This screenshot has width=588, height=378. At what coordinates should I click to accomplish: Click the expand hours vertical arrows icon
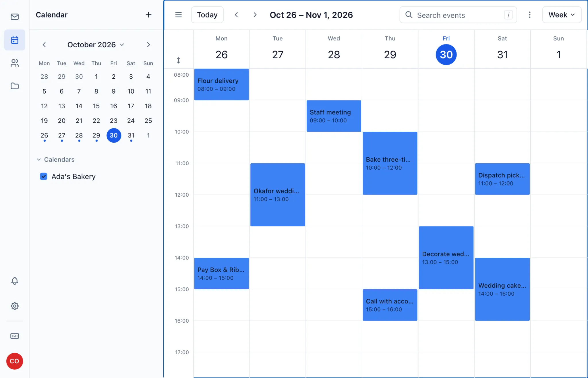(178, 60)
